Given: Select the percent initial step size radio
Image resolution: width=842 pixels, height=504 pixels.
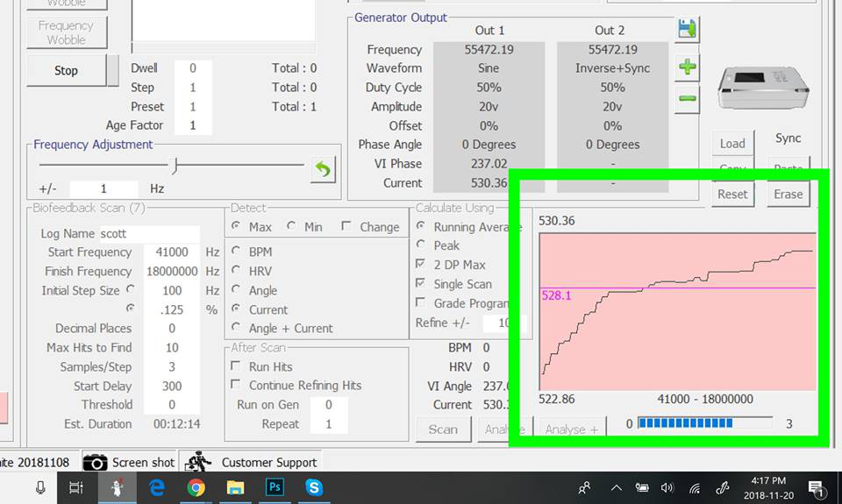Looking at the screenshot, I should pyautogui.click(x=131, y=308).
